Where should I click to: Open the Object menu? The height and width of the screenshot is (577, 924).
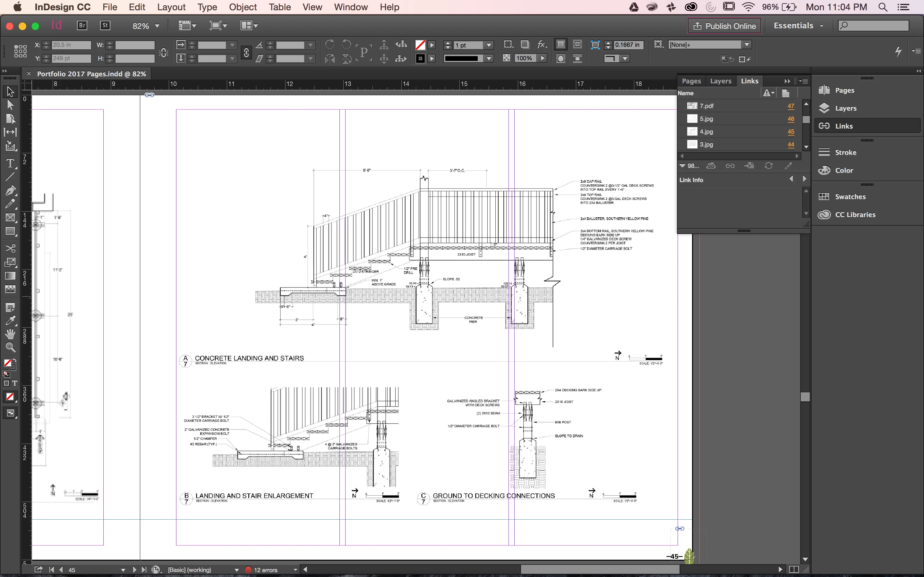point(243,7)
